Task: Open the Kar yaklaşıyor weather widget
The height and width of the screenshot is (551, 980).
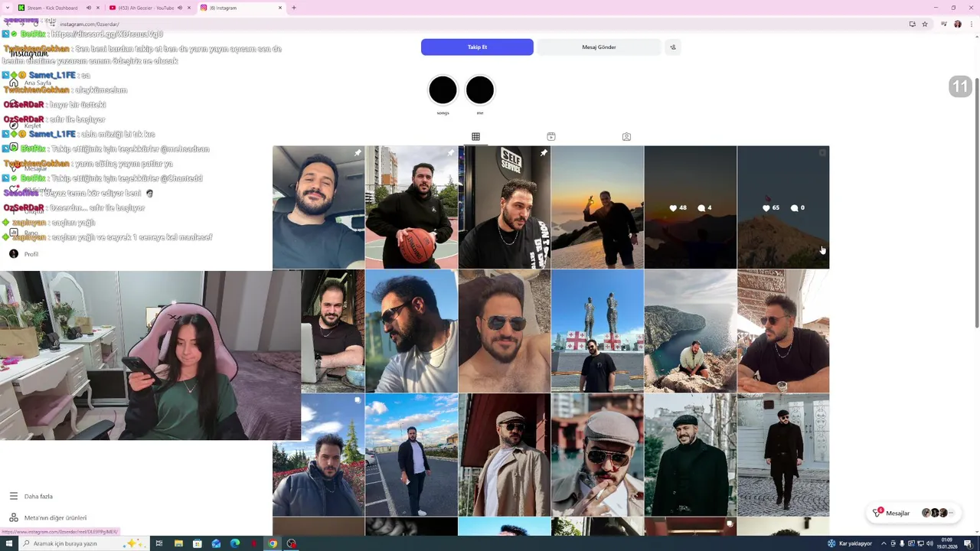Action: pyautogui.click(x=850, y=543)
